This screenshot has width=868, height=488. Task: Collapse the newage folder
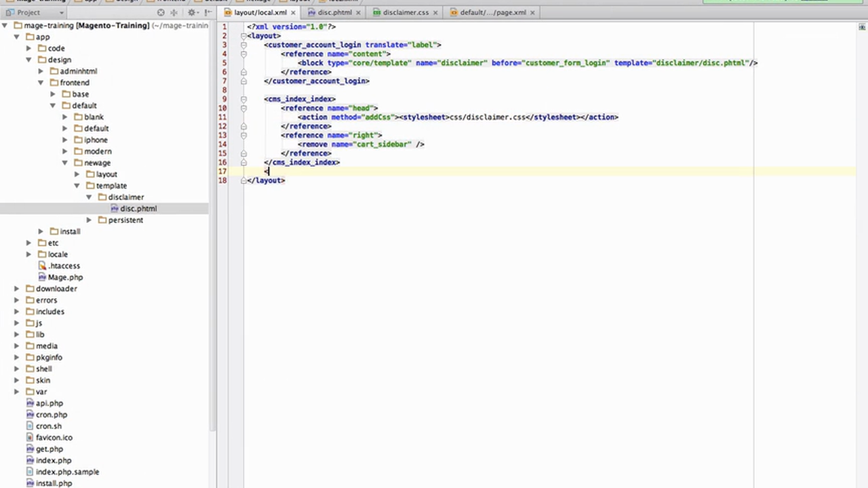click(64, 163)
